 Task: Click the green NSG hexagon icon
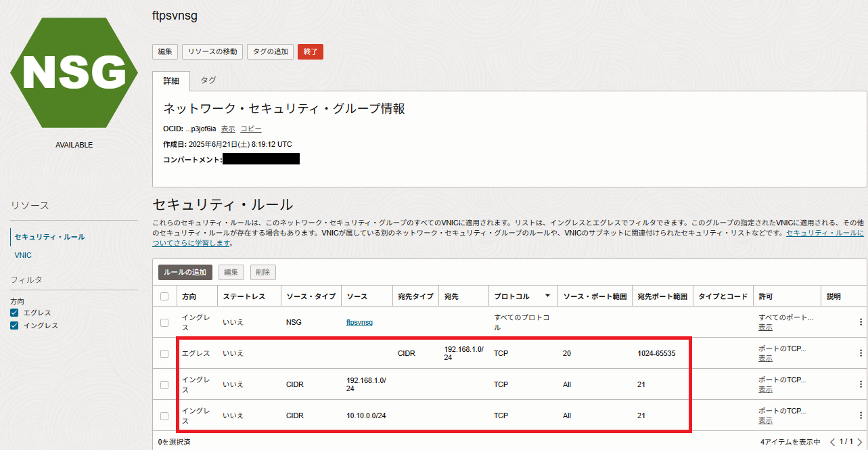[74, 73]
